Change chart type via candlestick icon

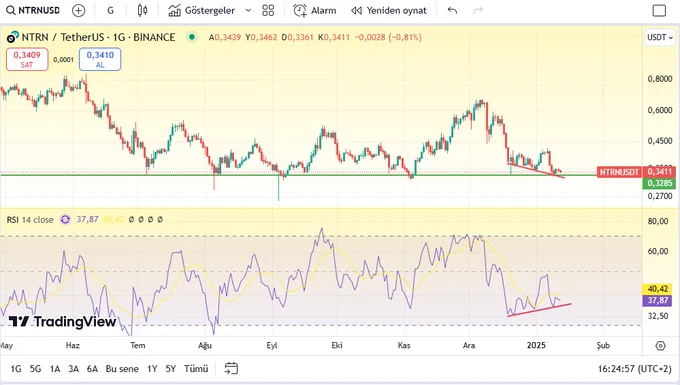click(x=142, y=10)
